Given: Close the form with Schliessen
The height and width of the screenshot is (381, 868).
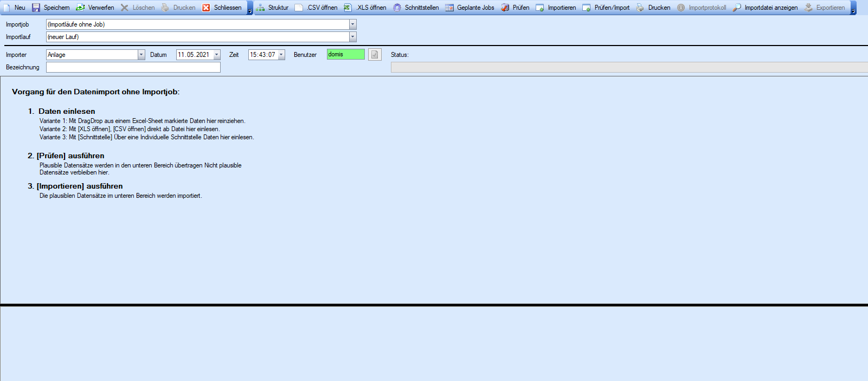Looking at the screenshot, I should pyautogui.click(x=222, y=8).
